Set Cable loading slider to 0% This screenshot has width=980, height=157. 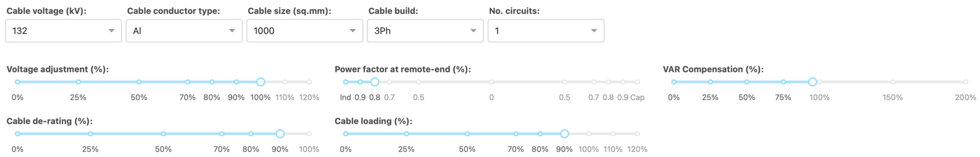point(345,134)
